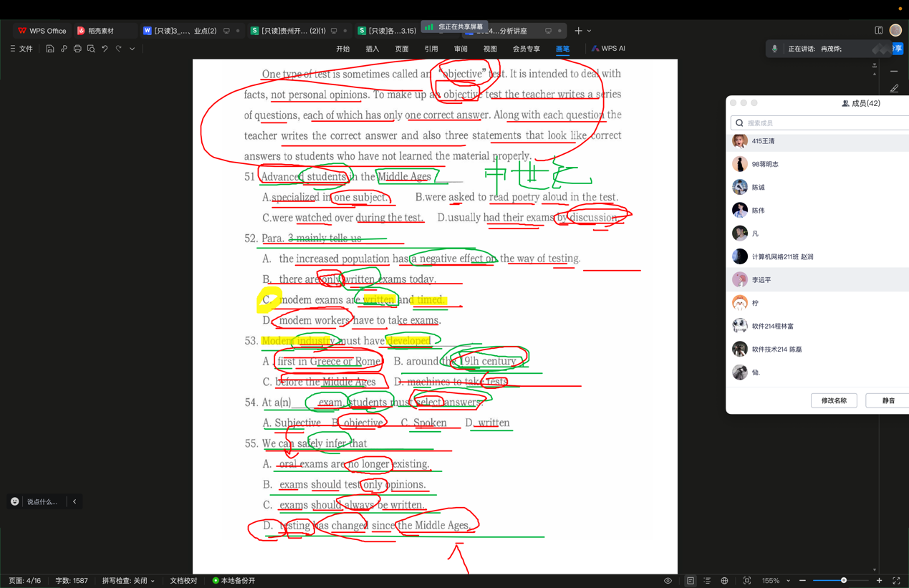Open the 文件 (File) menu
This screenshot has width=909, height=588.
[21, 49]
